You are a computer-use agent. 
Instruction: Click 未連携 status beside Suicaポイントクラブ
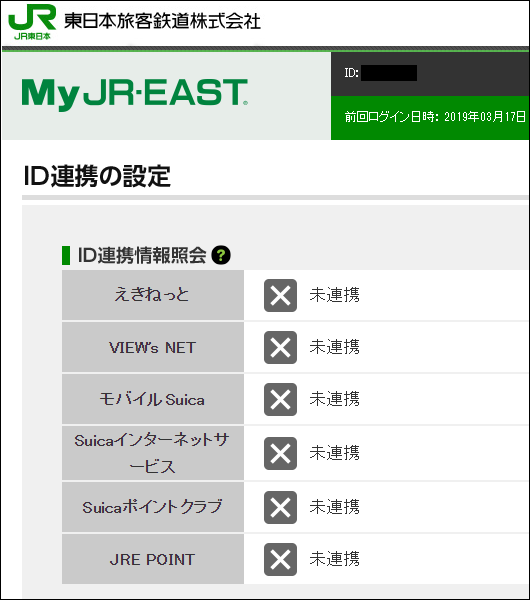pos(334,507)
